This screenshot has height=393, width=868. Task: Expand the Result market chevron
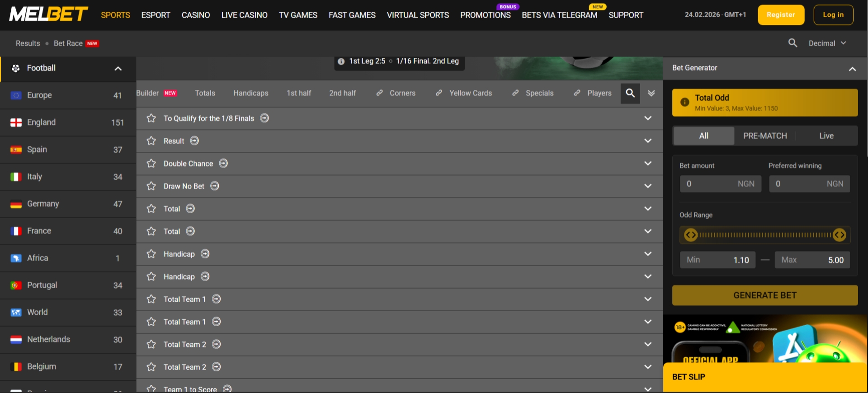point(648,140)
